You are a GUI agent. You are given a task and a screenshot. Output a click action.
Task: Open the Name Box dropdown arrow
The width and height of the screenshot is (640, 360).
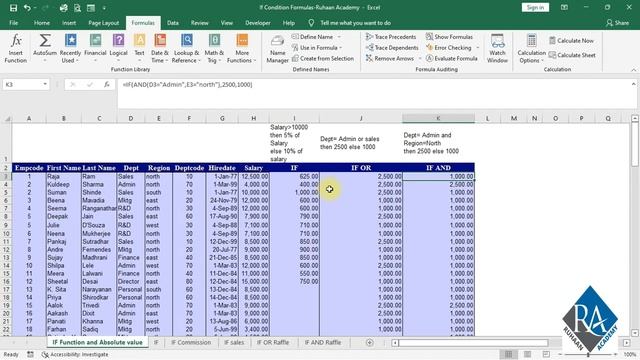(x=45, y=84)
